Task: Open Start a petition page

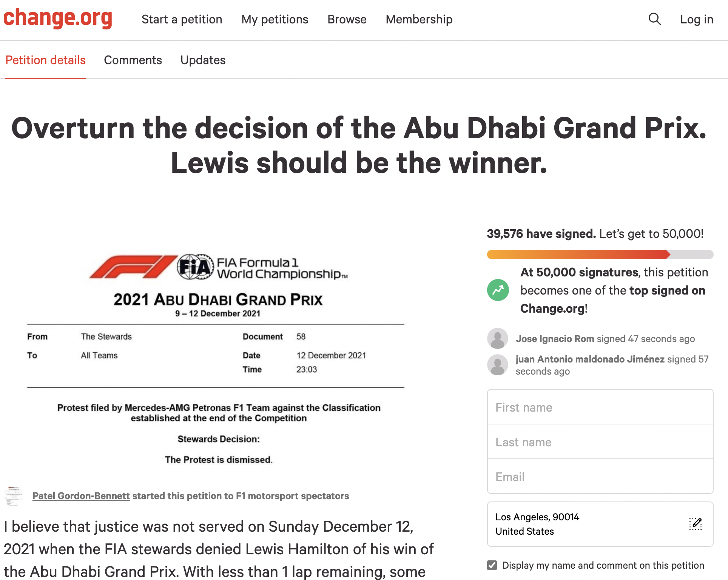Action: 182,19
